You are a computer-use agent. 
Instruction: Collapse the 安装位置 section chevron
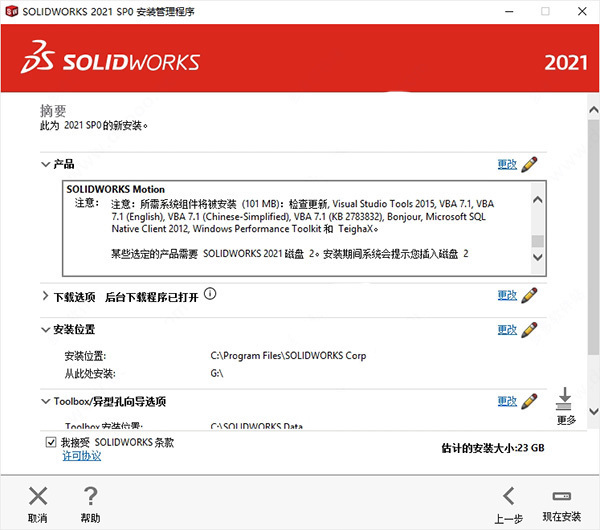tap(46, 330)
